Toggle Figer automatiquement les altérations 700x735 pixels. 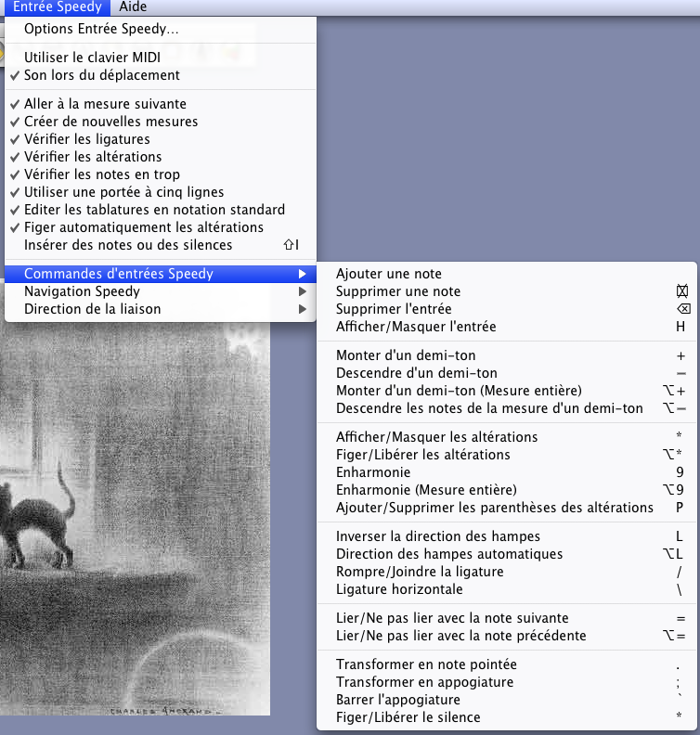(x=143, y=227)
